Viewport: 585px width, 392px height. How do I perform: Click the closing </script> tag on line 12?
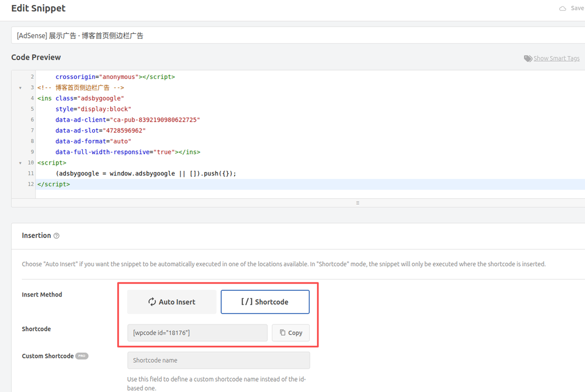pos(54,185)
